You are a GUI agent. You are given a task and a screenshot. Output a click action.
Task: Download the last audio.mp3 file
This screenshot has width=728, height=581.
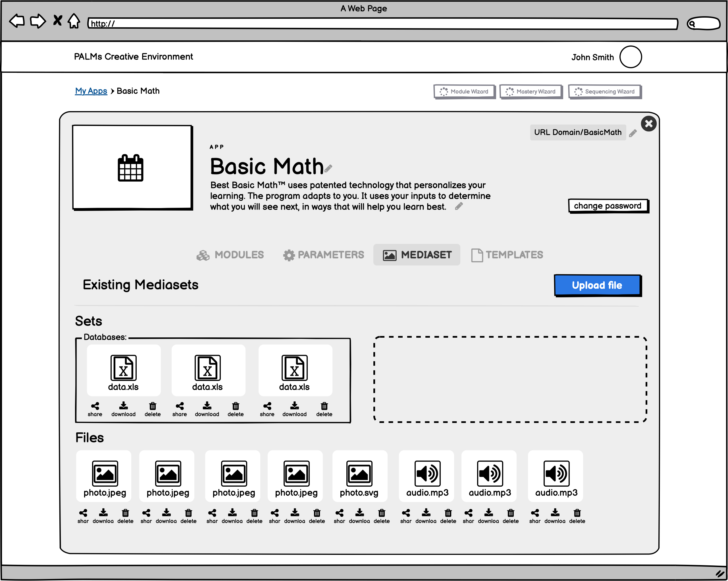pos(555,516)
